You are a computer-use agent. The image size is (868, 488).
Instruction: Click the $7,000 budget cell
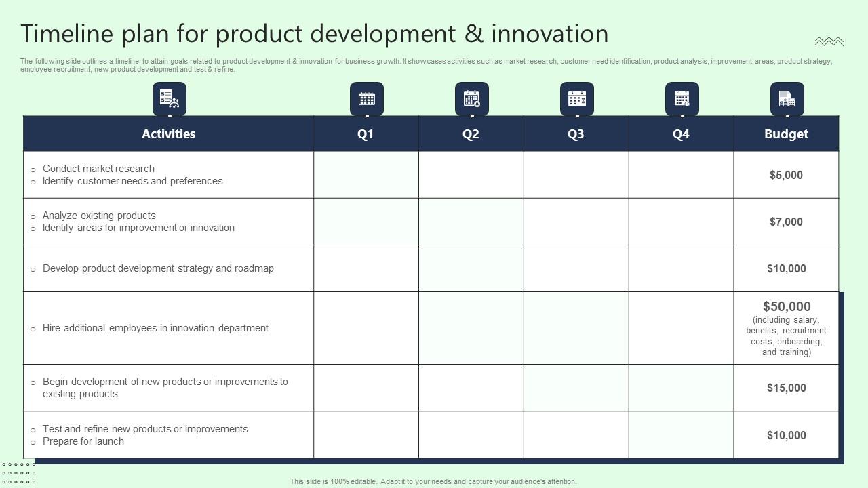click(x=787, y=222)
